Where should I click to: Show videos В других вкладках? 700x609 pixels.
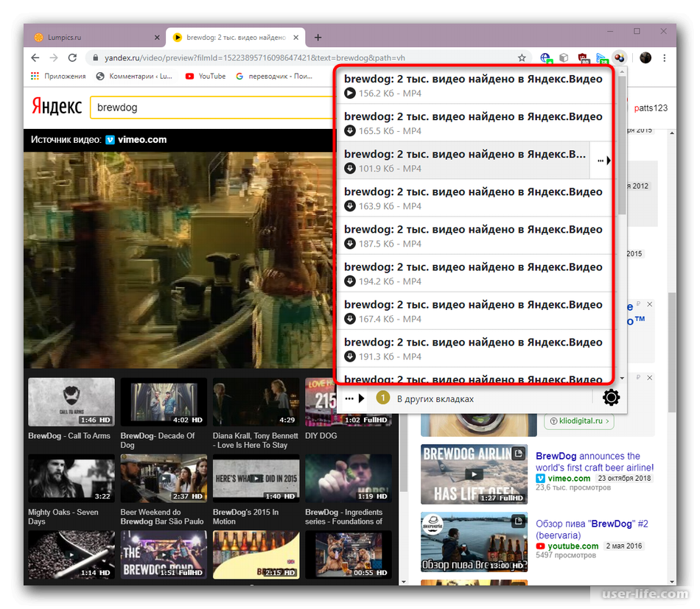point(435,399)
